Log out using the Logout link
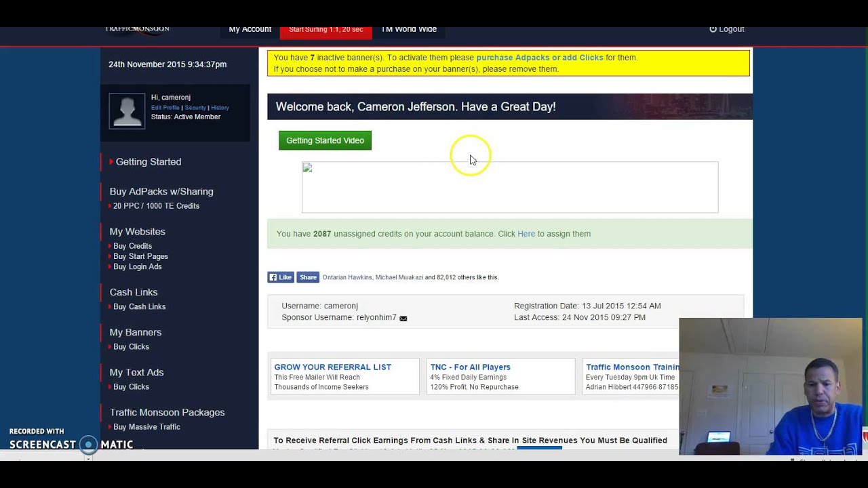This screenshot has height=488, width=868. [727, 29]
